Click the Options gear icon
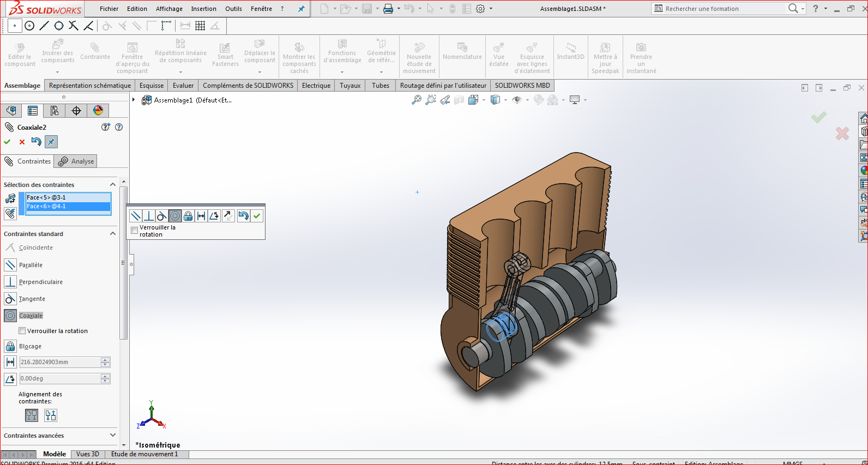868x465 pixels. [x=480, y=9]
